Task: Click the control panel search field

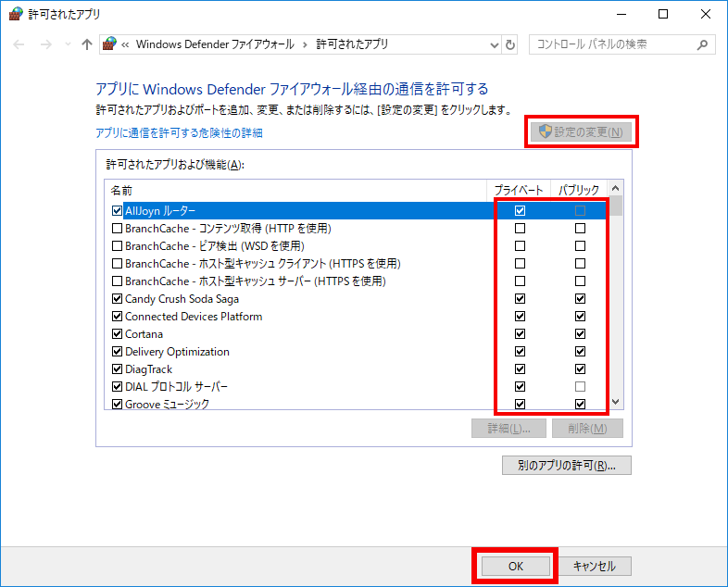Action: (621, 44)
